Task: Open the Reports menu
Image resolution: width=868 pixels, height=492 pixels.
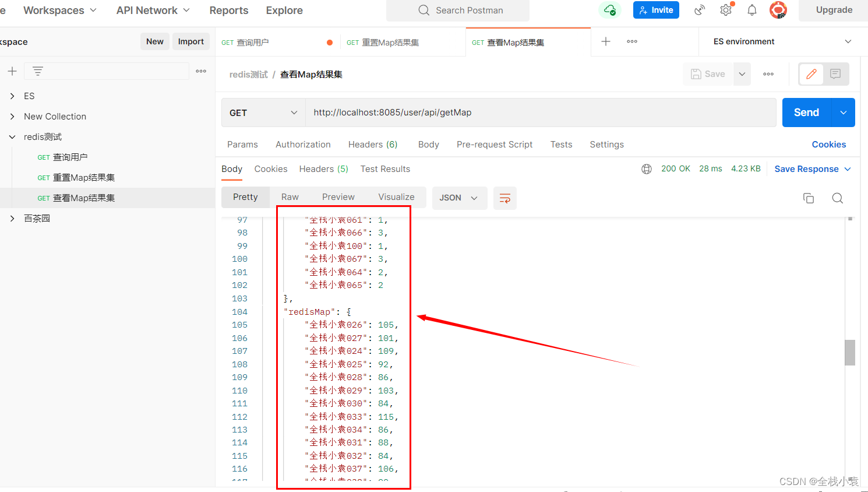Action: coord(229,10)
